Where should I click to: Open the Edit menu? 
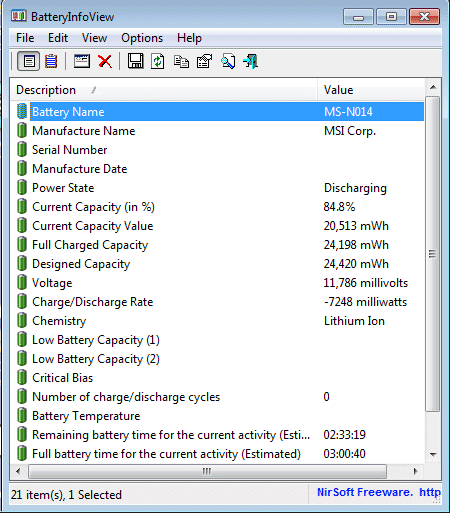58,38
